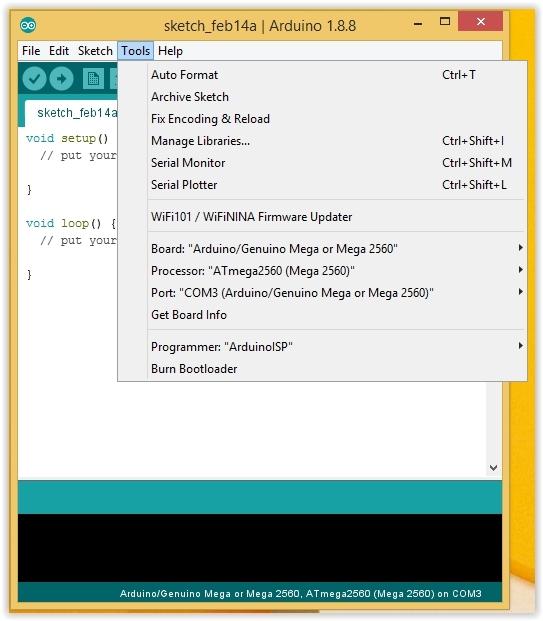The image size is (543, 621).
Task: Open Manage Libraries... entry
Action: (322, 141)
